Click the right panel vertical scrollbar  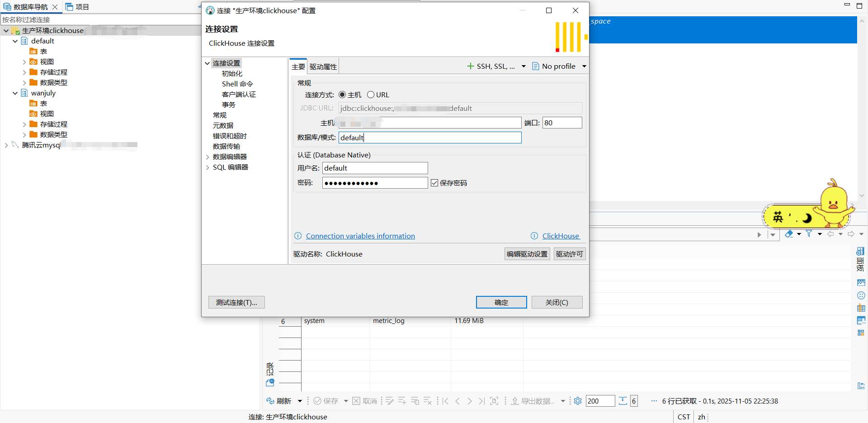[x=862, y=109]
